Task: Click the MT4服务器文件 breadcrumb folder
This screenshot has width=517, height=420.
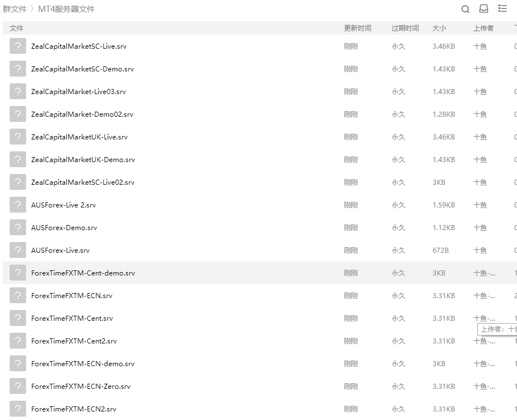Action: (x=66, y=9)
